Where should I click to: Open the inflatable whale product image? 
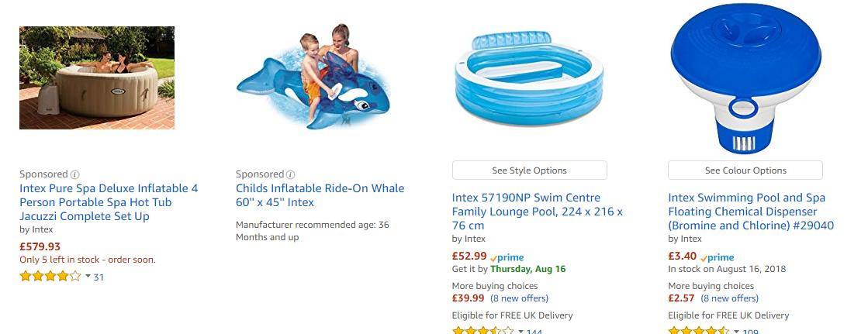point(313,77)
